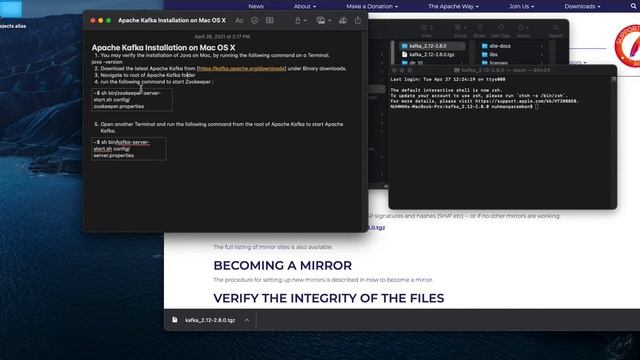The width and height of the screenshot is (640, 360).
Task: Open Finder Group dropdown icon
Action: (x=460, y=28)
